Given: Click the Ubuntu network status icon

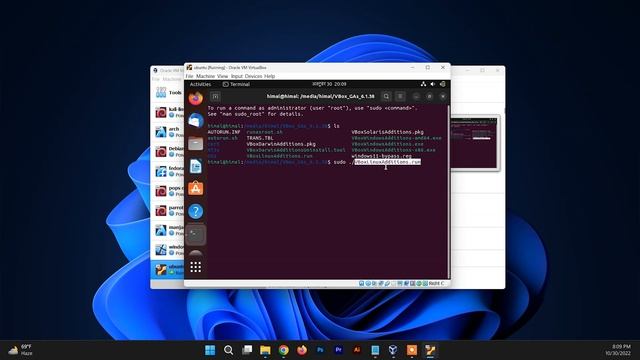Looking at the screenshot, I should 423,84.
